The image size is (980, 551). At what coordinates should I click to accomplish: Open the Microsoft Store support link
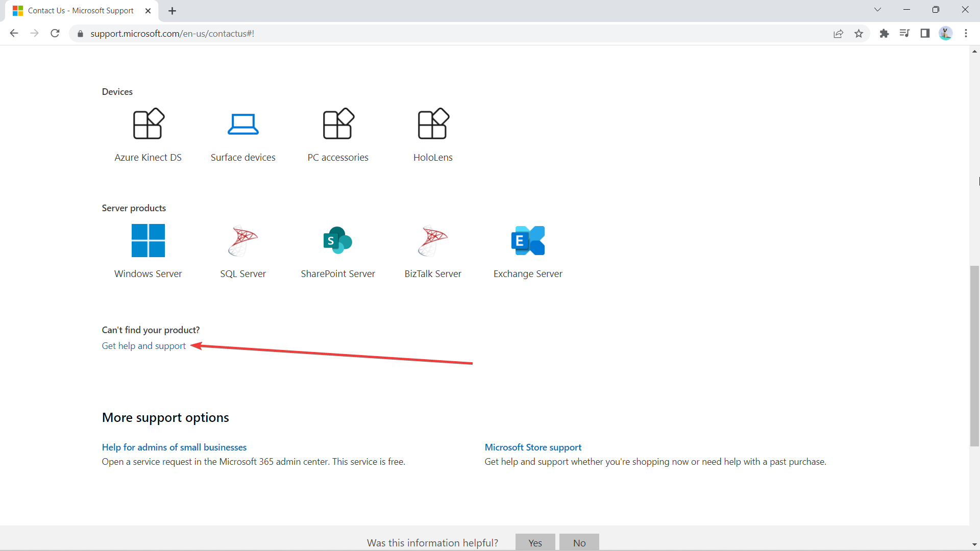tap(533, 447)
